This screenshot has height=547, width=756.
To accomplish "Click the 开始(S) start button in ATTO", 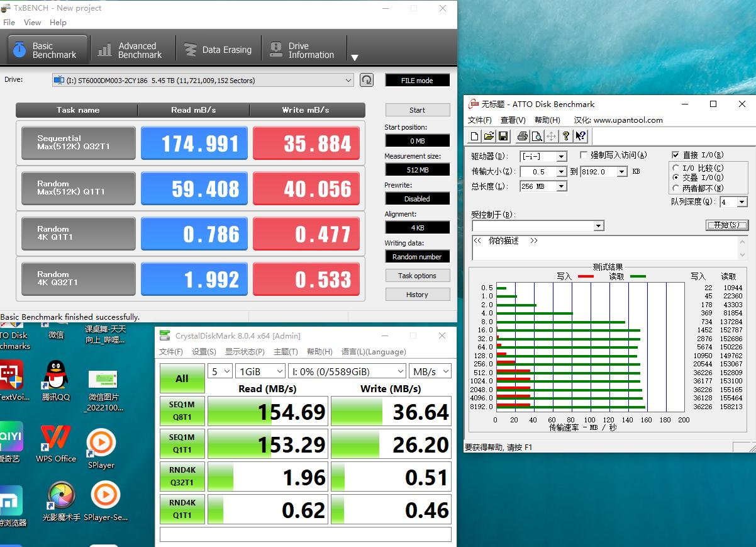I will 726,225.
